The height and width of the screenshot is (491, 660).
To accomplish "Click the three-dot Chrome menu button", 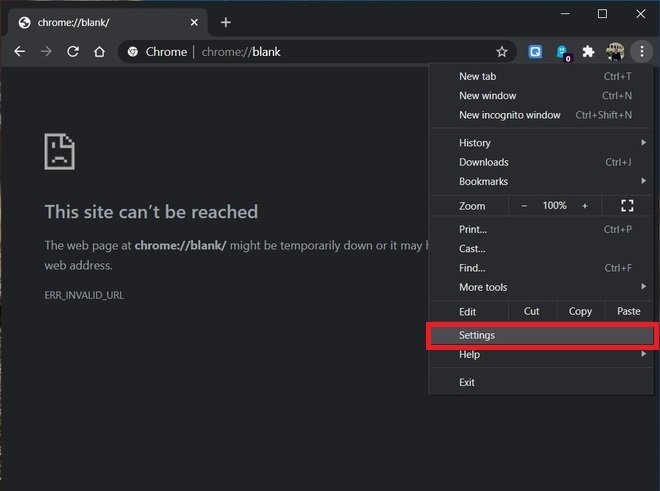I will pyautogui.click(x=641, y=52).
